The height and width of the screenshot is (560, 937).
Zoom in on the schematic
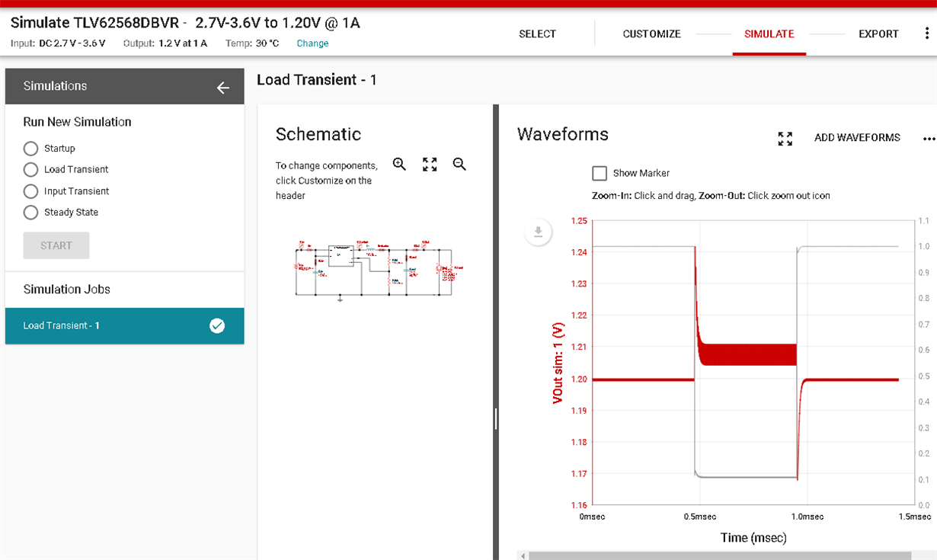(399, 165)
